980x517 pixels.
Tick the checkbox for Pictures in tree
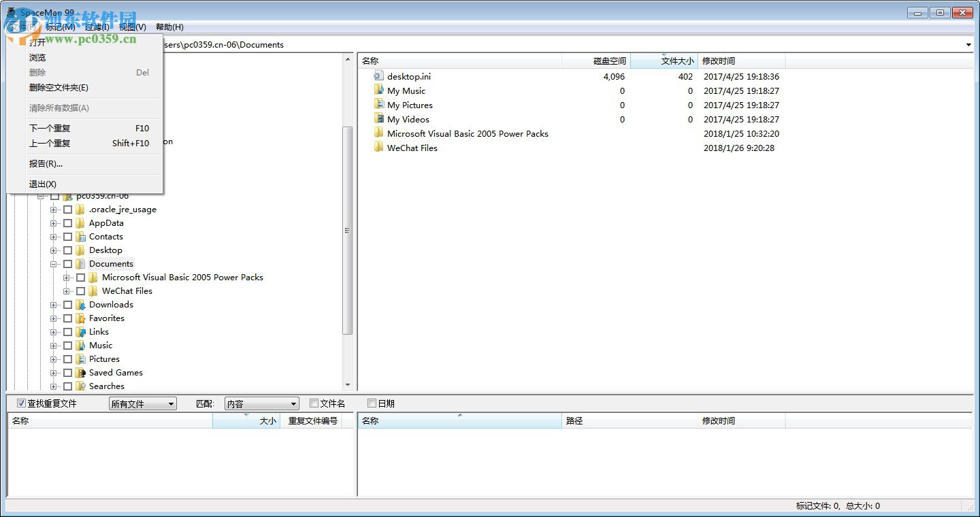(67, 359)
